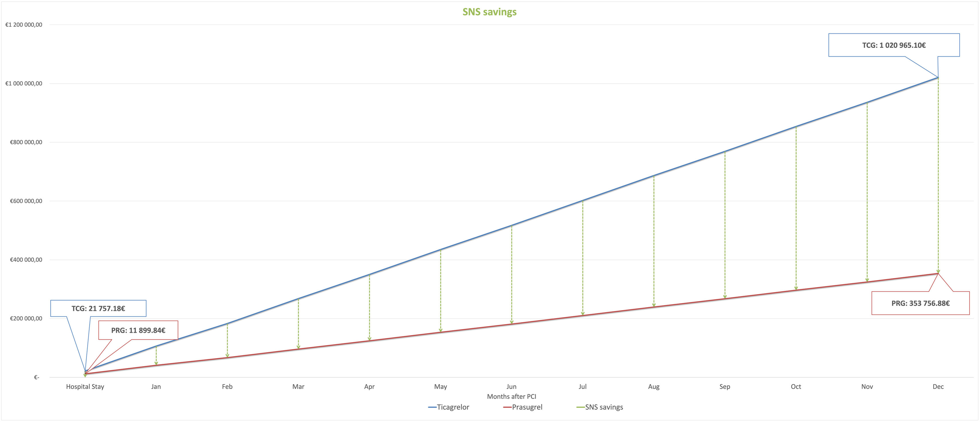This screenshot has height=422, width=980.
Task: Click the 'Hospital Stay' x-axis label
Action: pos(85,387)
